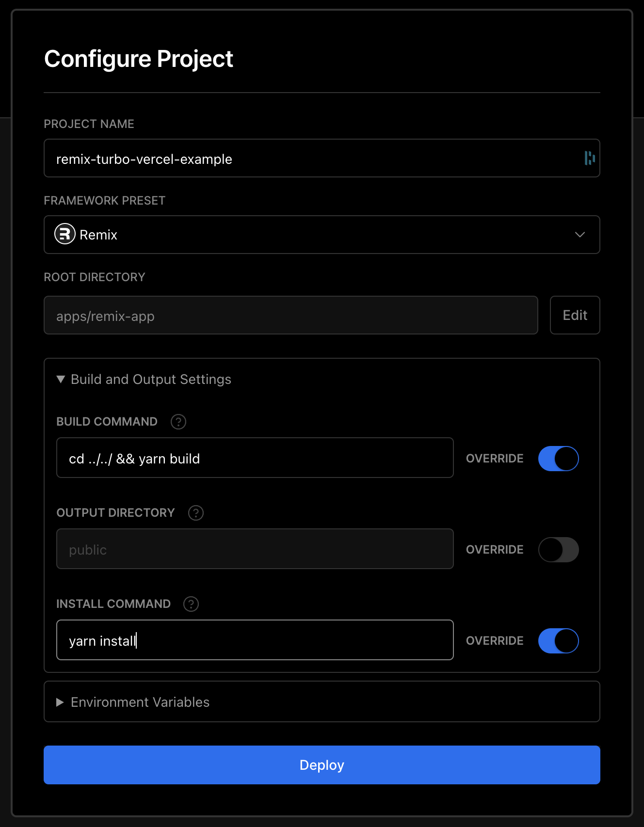The height and width of the screenshot is (827, 644).
Task: Toggle the Build Command override switch
Action: pos(559,459)
